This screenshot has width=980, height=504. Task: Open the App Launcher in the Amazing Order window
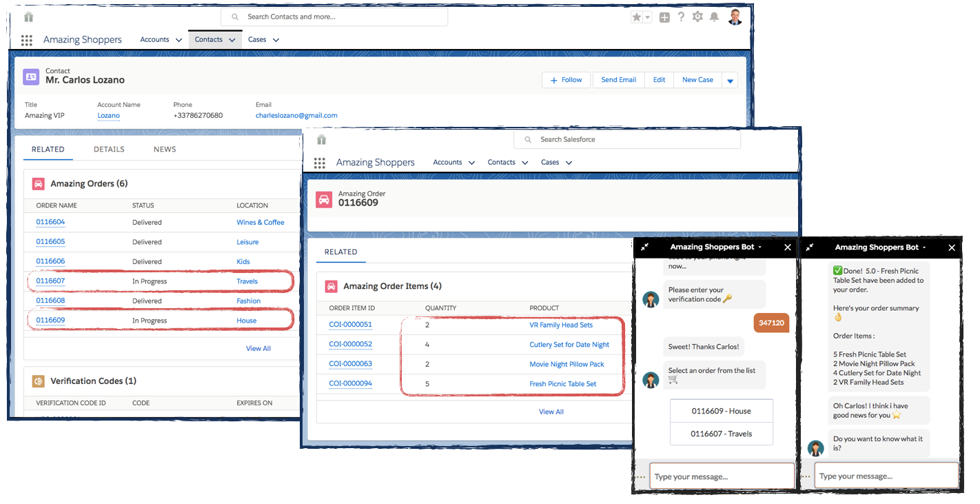319,163
